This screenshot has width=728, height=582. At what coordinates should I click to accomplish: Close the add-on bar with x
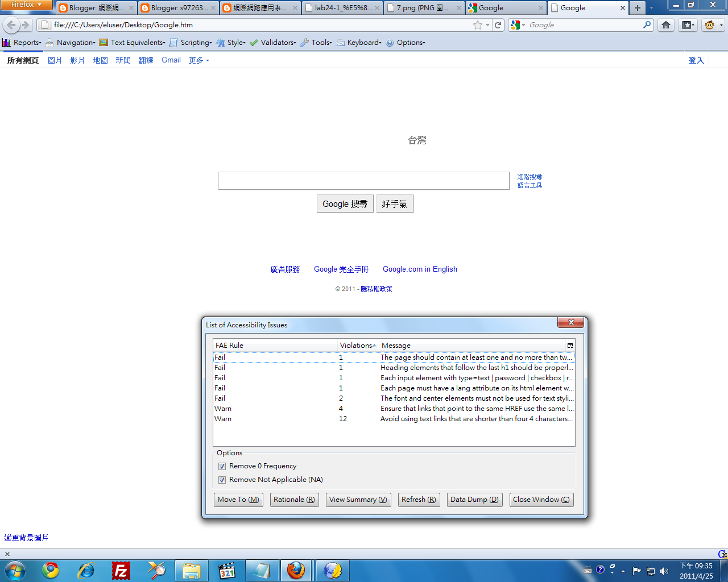click(7, 554)
